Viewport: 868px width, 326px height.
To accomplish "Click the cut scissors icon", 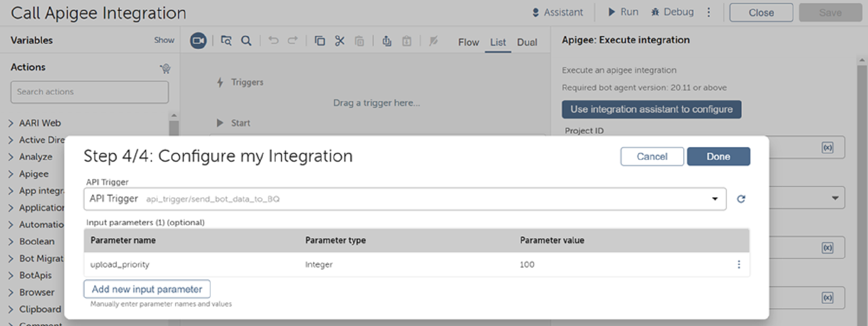I will click(x=339, y=41).
